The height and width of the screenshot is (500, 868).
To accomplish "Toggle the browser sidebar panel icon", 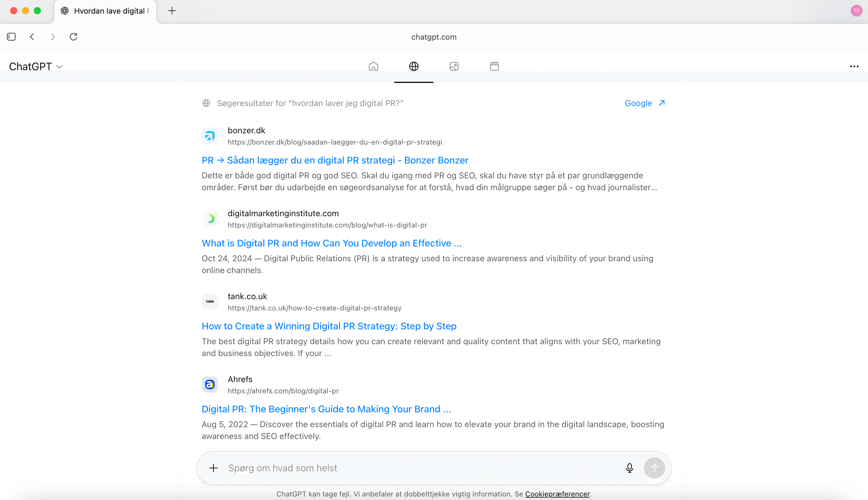I will [x=11, y=37].
